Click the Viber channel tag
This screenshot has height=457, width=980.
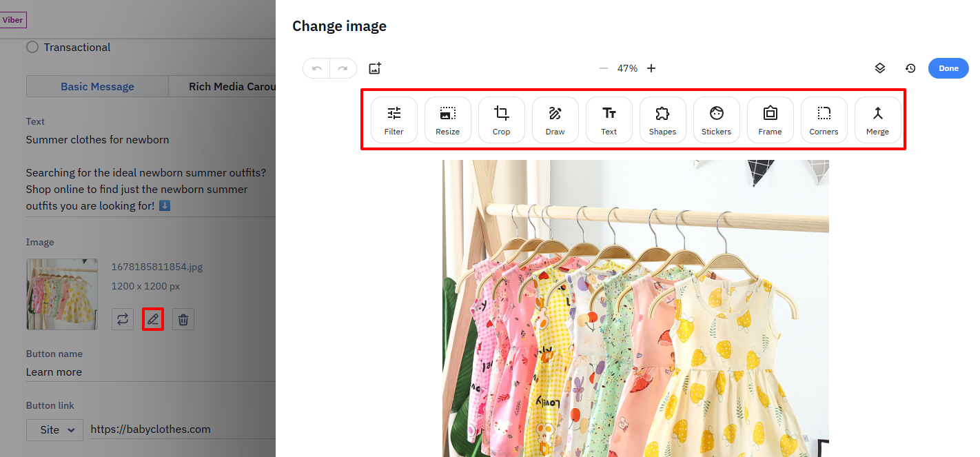tap(12, 20)
